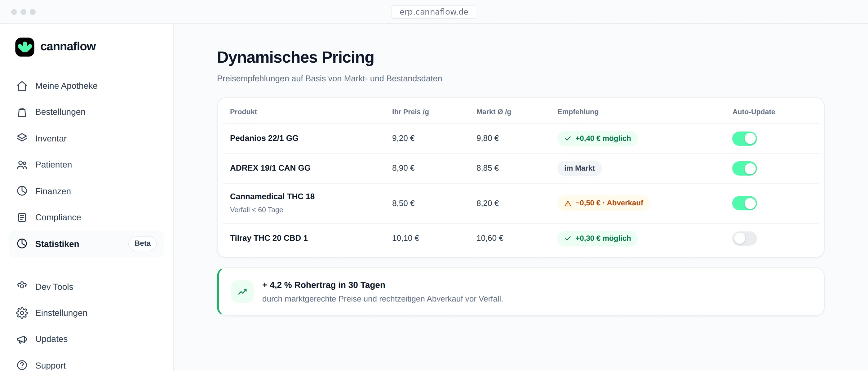Click the price 8,90 € for ADREX

click(x=403, y=168)
